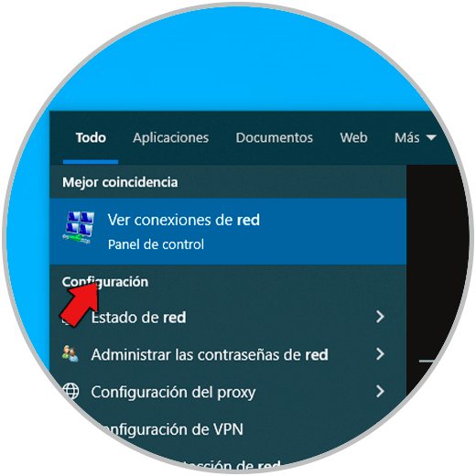Click the Panel de control subtitle

(156, 244)
